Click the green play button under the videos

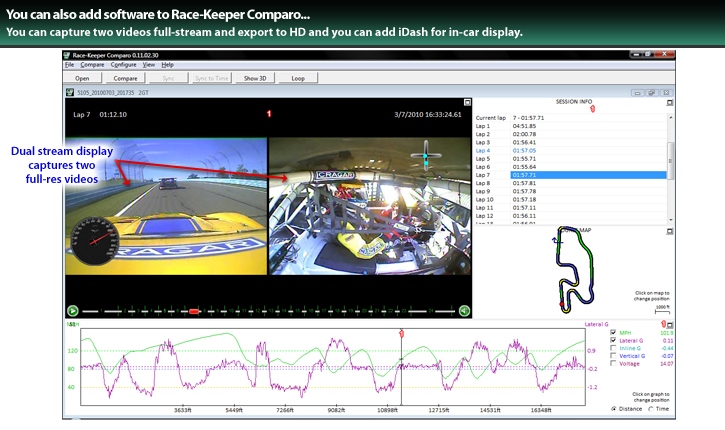72,311
